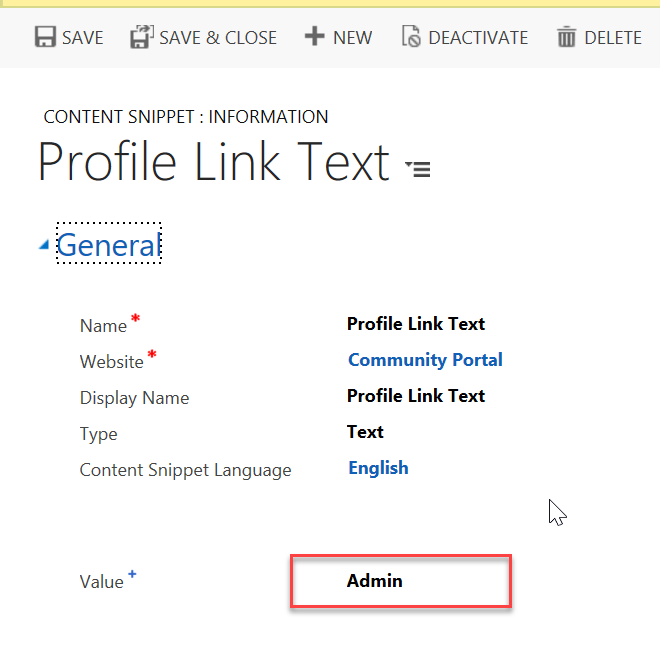Image resolution: width=660 pixels, height=652 pixels.
Task: Click the Deactivate document icon
Action: (411, 37)
